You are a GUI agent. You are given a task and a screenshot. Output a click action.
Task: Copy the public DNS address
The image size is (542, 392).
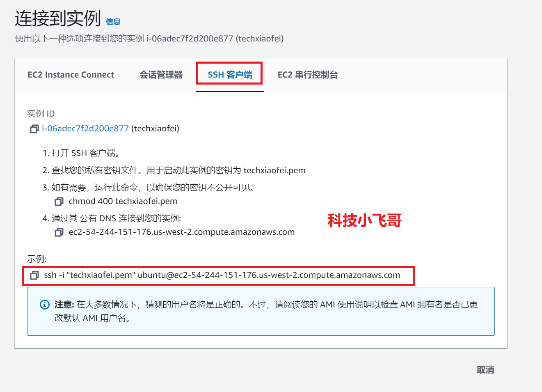click(59, 232)
